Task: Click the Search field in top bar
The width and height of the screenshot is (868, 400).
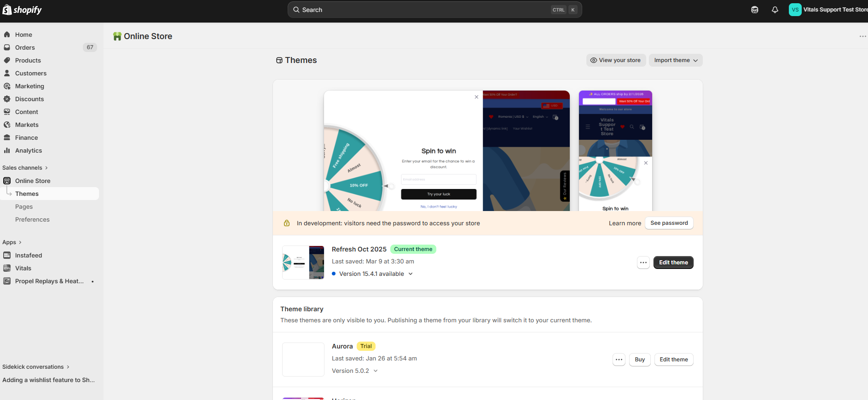Action: (x=434, y=10)
